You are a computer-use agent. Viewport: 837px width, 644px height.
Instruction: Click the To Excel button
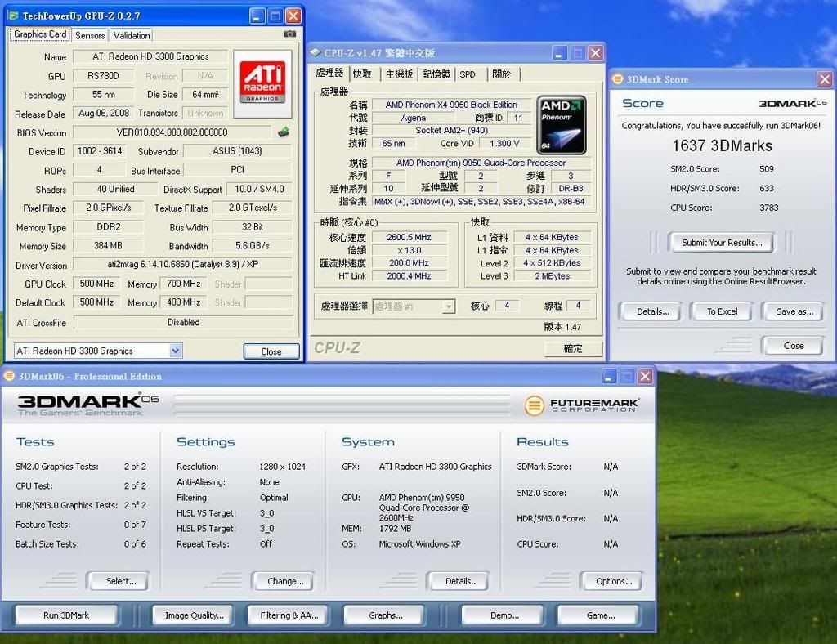[x=722, y=311]
